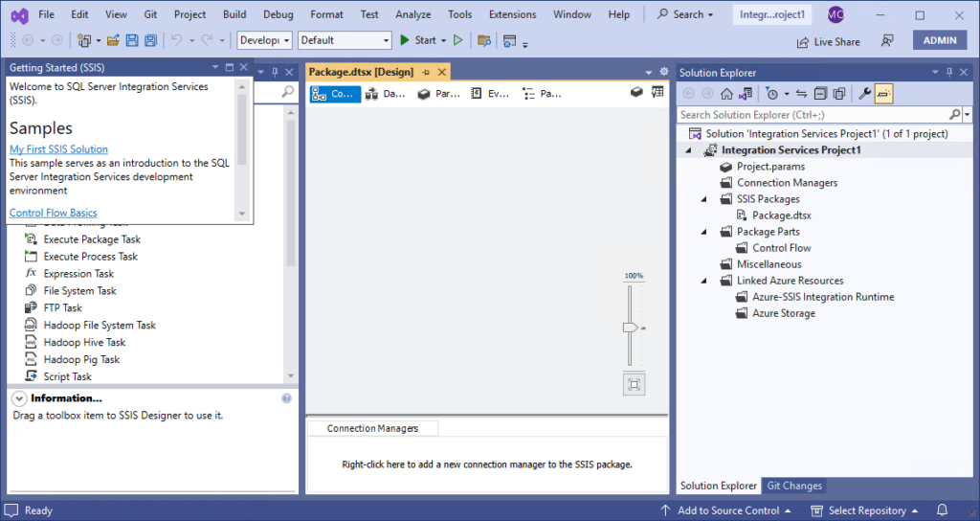
Task: Open the Start button dropdown arrow
Action: tap(444, 40)
